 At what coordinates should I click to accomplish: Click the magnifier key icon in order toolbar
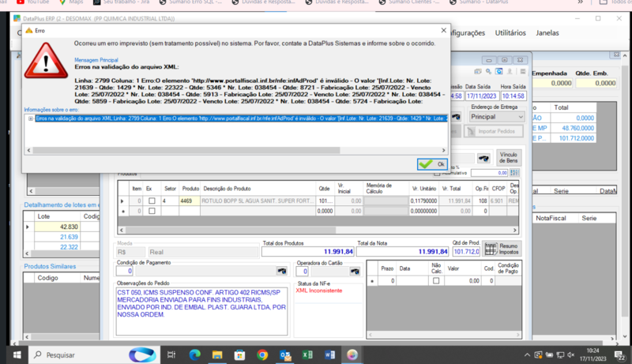488,72
